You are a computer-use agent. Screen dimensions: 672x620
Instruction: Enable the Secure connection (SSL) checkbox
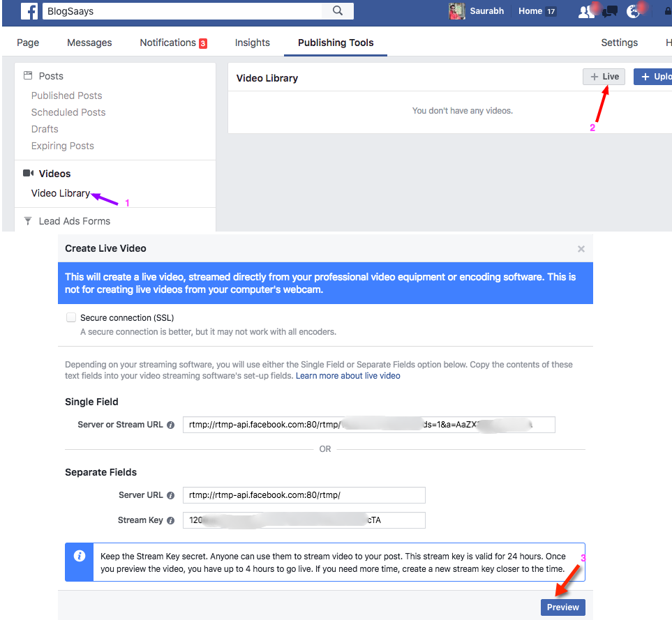point(71,317)
